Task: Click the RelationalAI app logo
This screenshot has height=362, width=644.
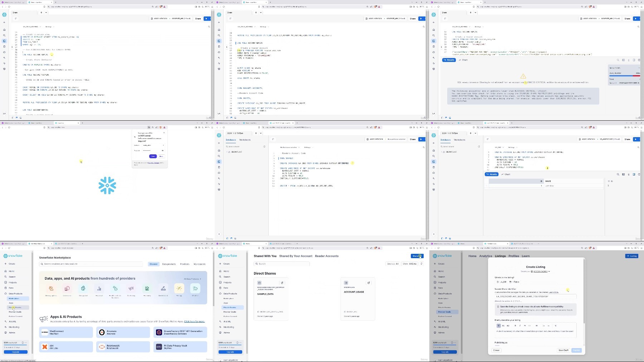Action: [102, 347]
